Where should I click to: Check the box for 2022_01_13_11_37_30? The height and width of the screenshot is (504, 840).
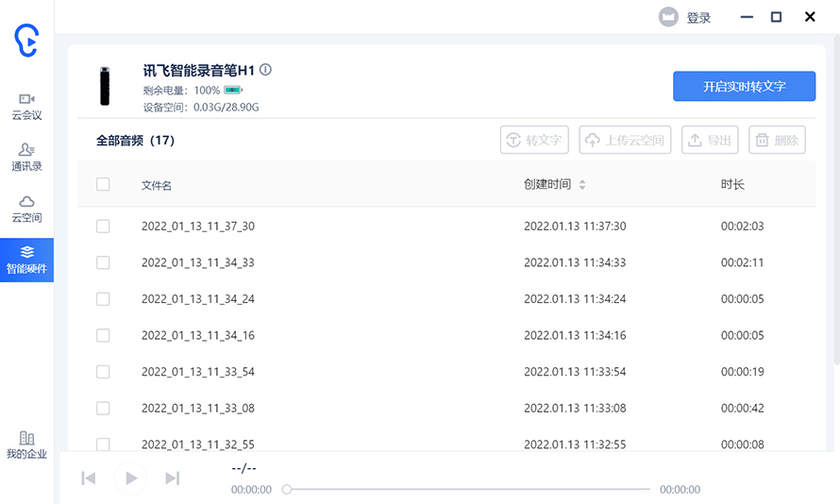(x=103, y=226)
